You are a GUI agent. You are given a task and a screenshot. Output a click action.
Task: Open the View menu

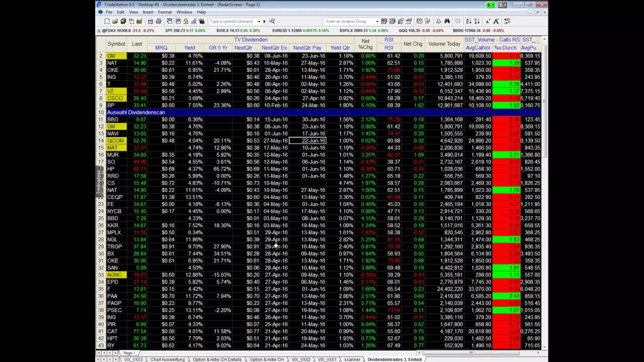[x=133, y=12]
